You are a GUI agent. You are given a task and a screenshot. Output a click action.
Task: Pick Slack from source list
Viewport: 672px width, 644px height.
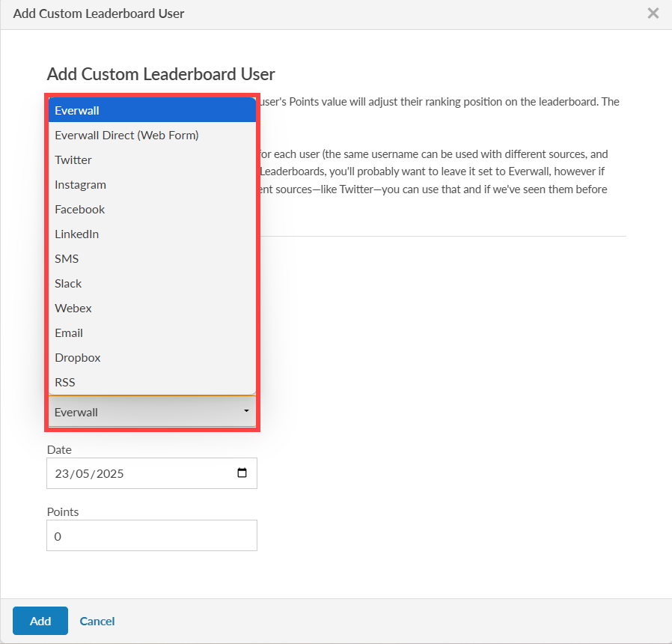click(152, 283)
